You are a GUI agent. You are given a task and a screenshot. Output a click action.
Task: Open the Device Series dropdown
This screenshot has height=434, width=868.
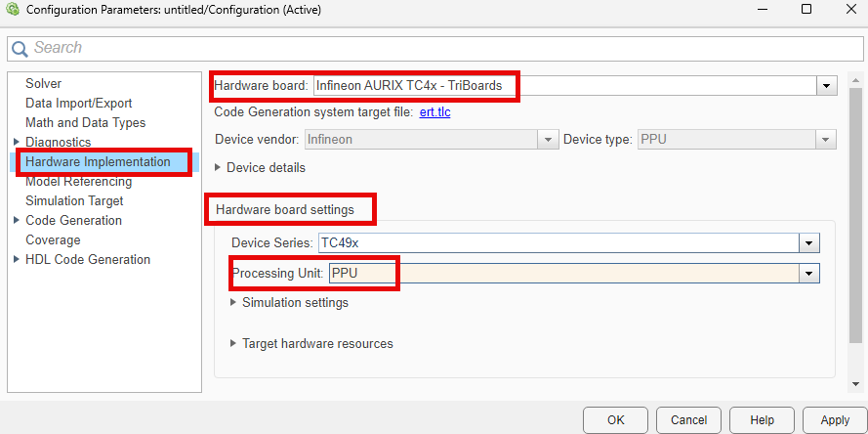click(808, 242)
